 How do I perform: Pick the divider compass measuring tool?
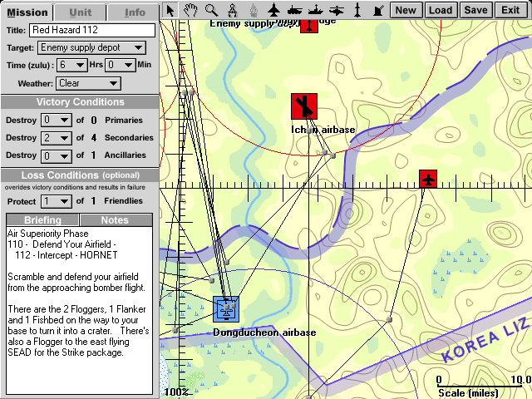(x=232, y=10)
